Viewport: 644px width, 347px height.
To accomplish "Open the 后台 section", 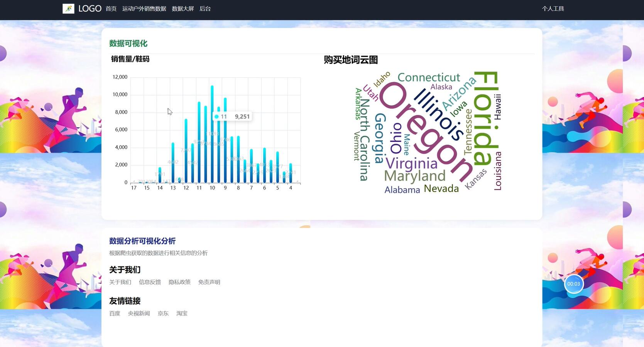I will (x=205, y=8).
